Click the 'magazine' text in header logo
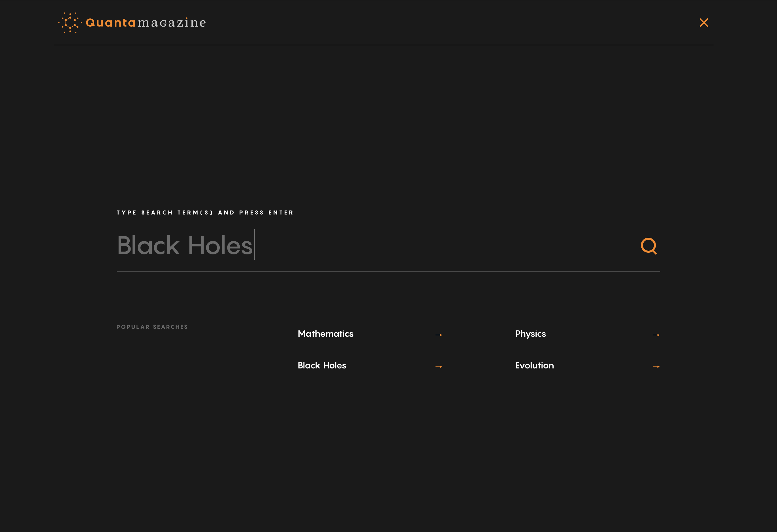777x532 pixels. click(172, 23)
